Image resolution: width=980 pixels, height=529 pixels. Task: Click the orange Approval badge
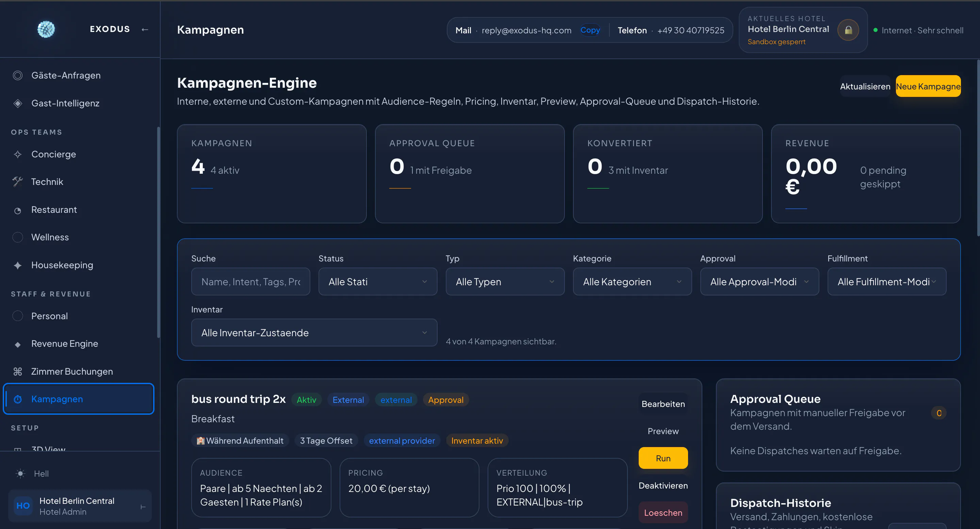[x=445, y=400]
